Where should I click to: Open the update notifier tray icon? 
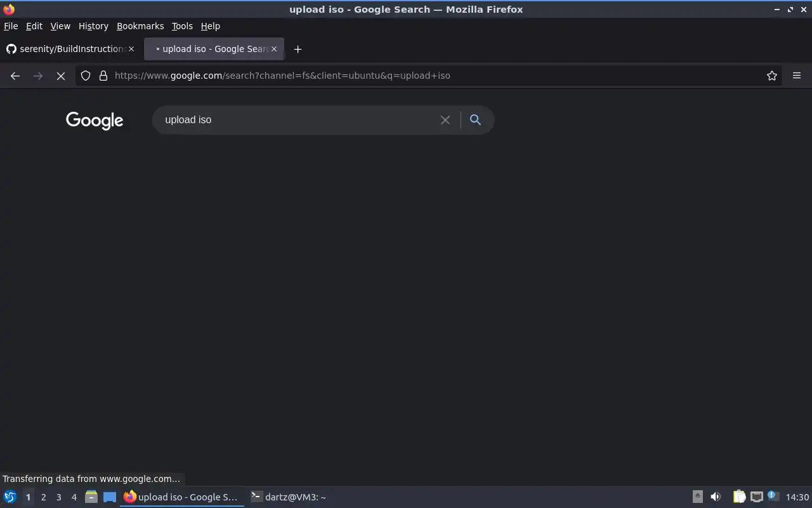click(x=773, y=496)
